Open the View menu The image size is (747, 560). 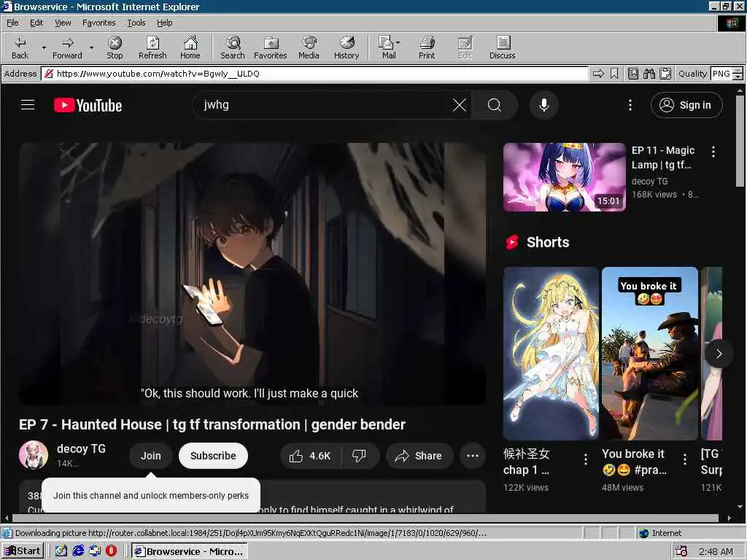coord(63,23)
